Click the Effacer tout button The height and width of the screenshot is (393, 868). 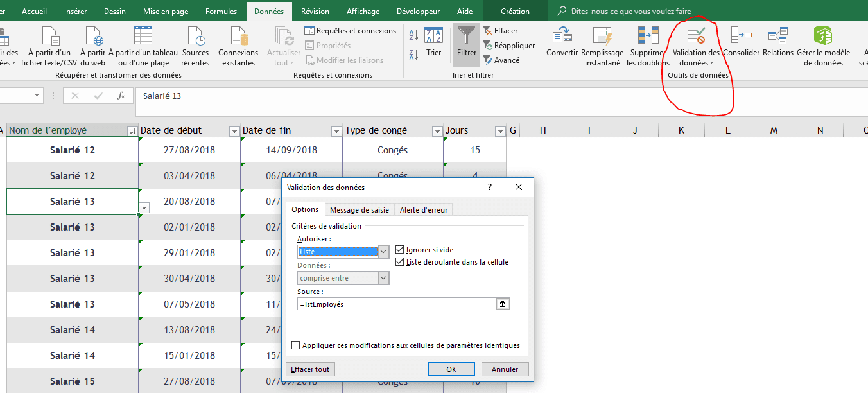[x=310, y=369]
